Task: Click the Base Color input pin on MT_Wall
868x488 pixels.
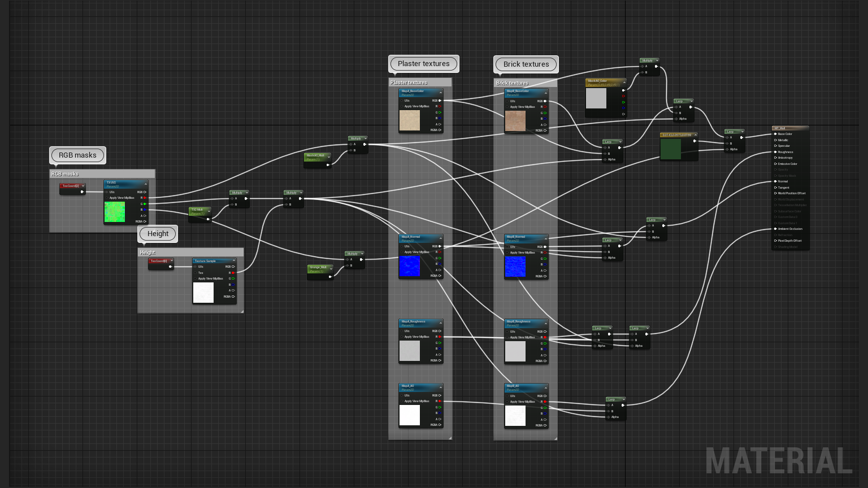Action: click(x=776, y=134)
